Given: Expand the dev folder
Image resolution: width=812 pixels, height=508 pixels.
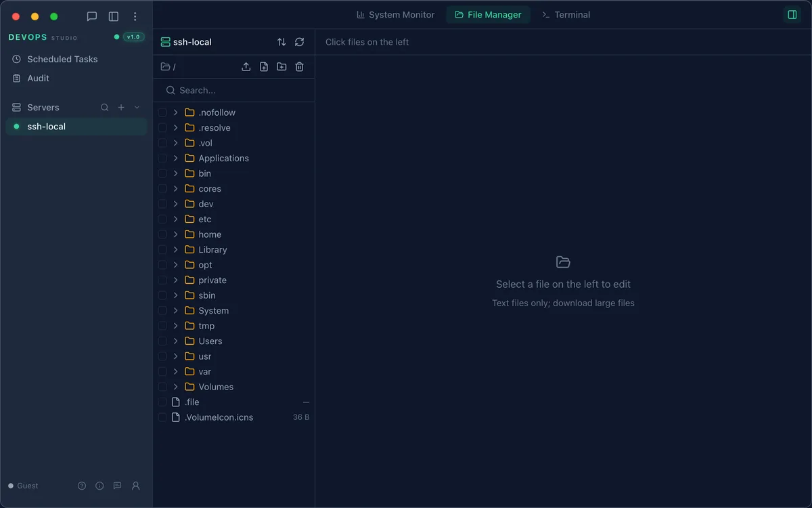Looking at the screenshot, I should click(175, 204).
